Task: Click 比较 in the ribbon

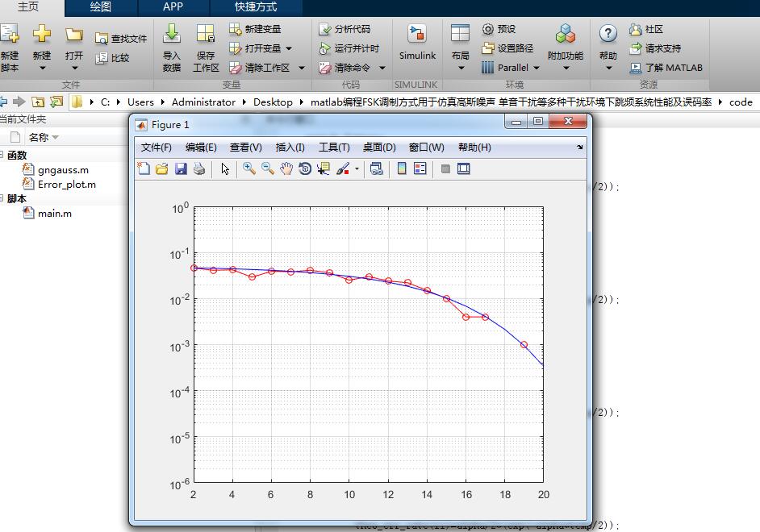Action: click(112, 58)
